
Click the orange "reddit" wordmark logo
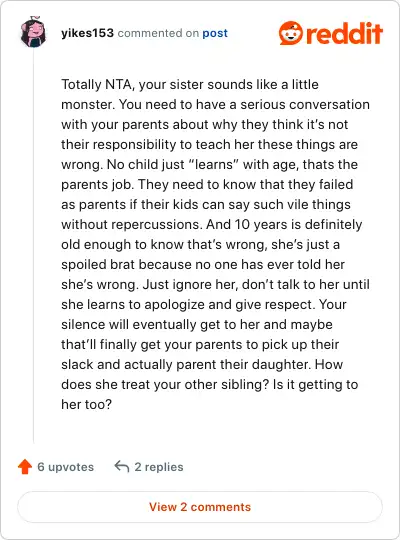344,33
